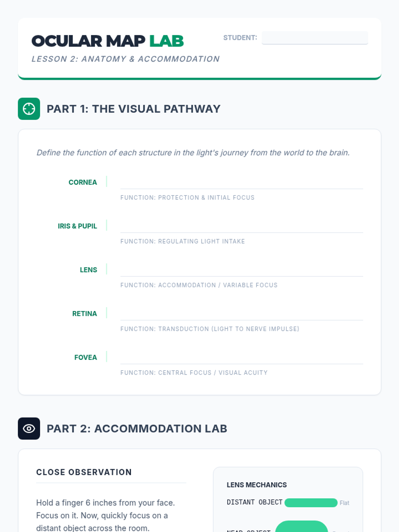Viewport: 399px width, 532px height.
Task: Click the LENS structure label
Action: tap(88, 270)
